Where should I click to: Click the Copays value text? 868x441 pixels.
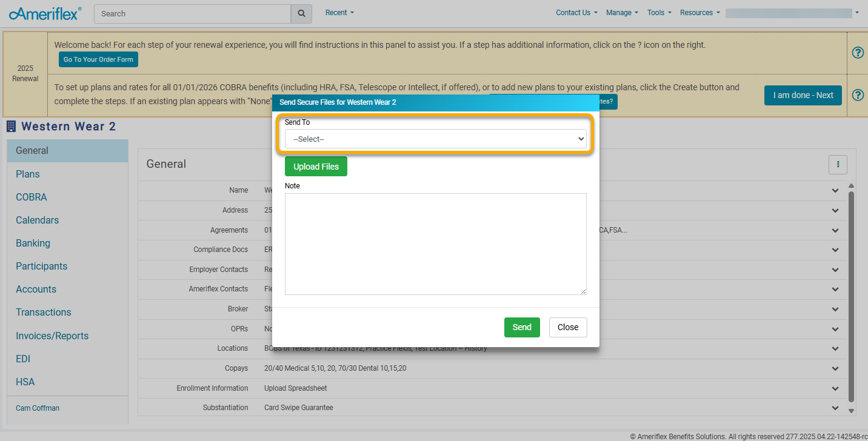pos(335,368)
